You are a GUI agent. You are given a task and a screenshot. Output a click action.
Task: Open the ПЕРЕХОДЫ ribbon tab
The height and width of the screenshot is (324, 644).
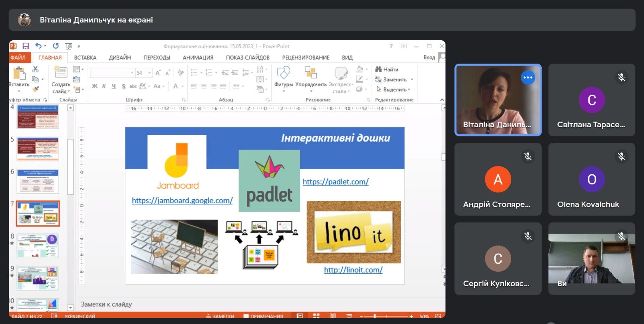157,58
